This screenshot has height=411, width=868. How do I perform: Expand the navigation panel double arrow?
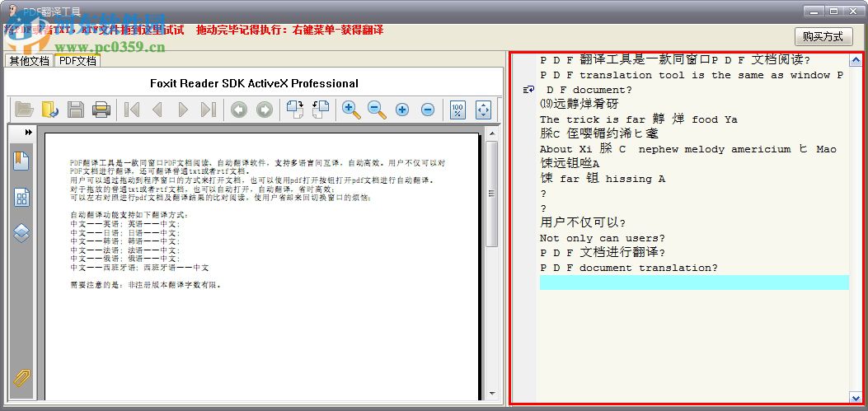pyautogui.click(x=28, y=133)
